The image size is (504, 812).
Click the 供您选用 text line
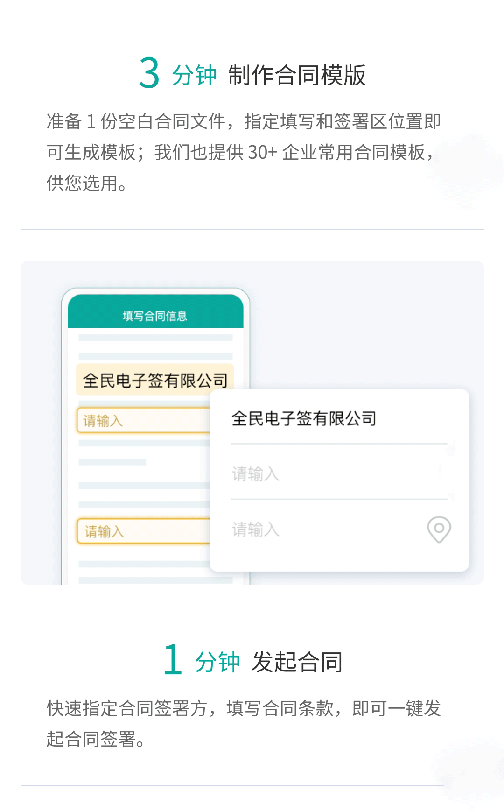pos(87,183)
